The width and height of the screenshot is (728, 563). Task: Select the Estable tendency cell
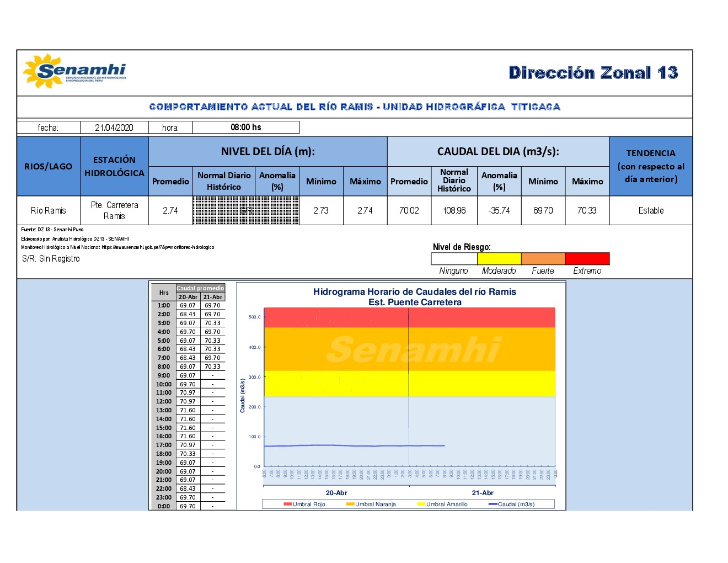(x=651, y=210)
